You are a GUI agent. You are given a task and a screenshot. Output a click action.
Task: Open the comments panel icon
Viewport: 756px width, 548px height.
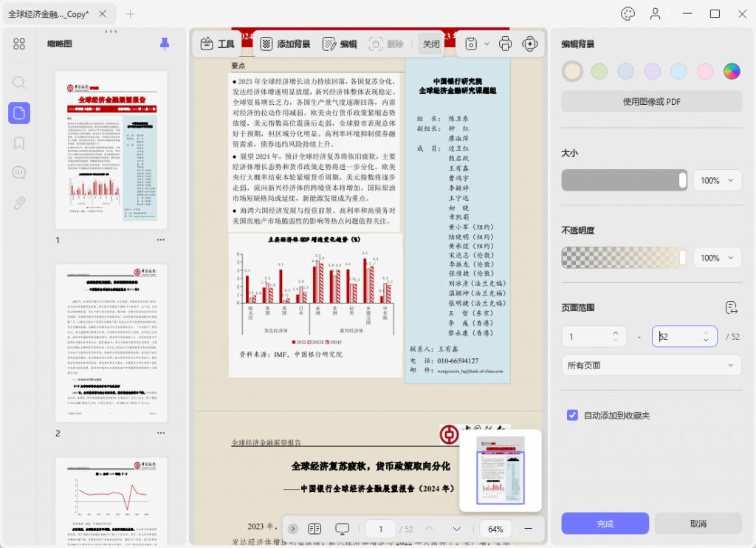(19, 173)
